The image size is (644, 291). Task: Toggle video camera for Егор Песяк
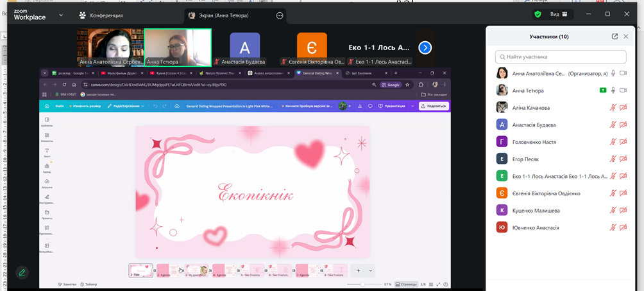click(623, 159)
